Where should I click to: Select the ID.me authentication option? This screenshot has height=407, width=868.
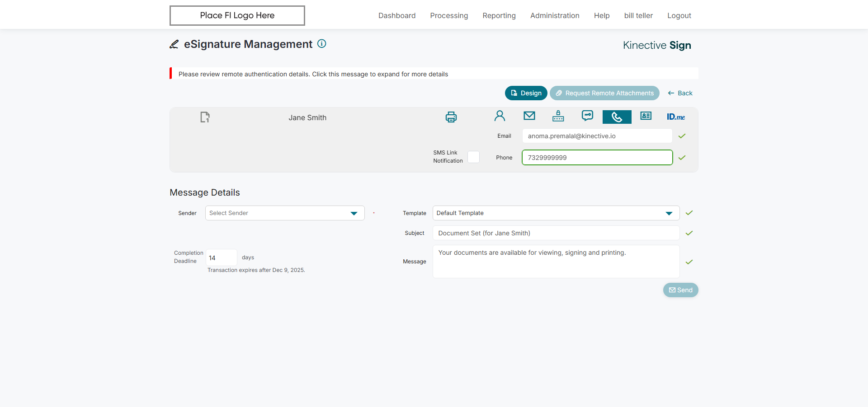pyautogui.click(x=676, y=117)
